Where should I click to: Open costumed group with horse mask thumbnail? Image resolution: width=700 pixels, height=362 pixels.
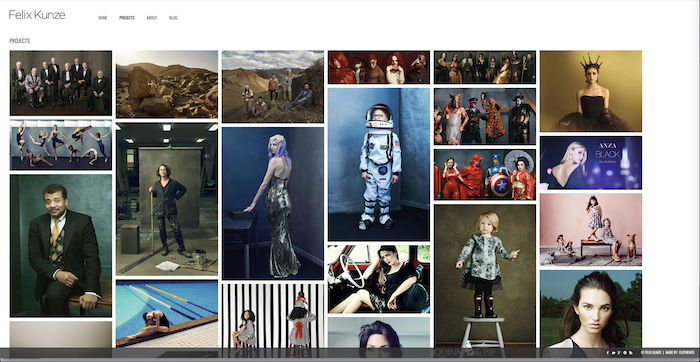(x=485, y=116)
